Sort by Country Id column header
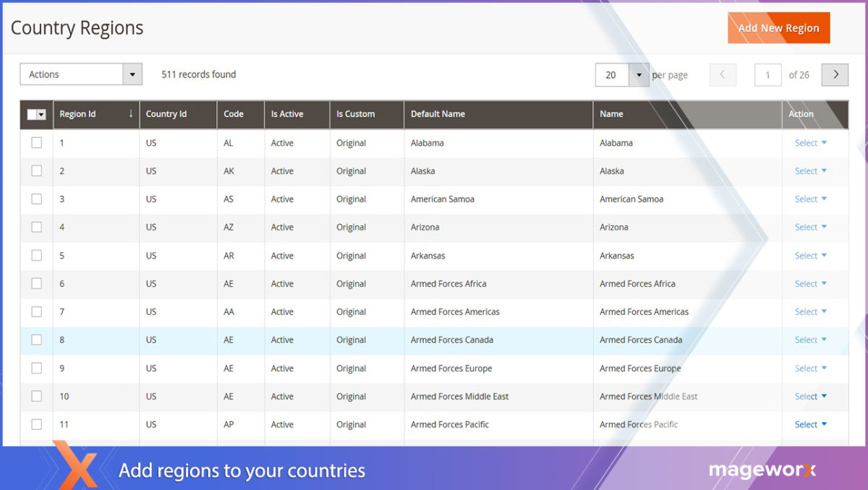Image resolution: width=868 pixels, height=490 pixels. pos(178,114)
